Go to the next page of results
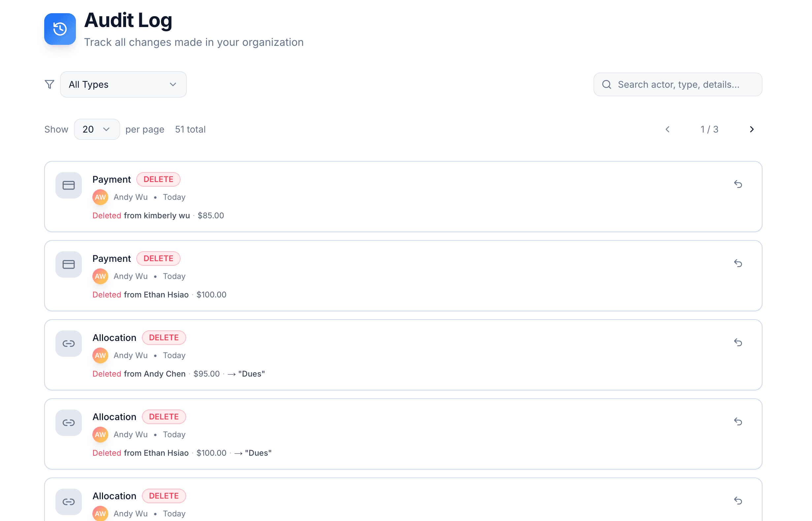Screen dimensions: 812x521 (752, 129)
